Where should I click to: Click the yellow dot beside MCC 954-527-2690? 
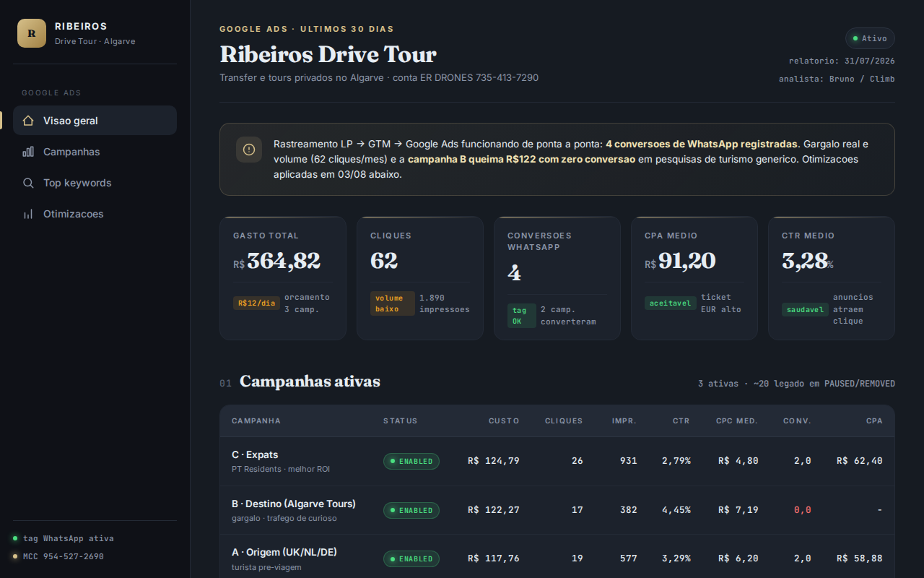pyautogui.click(x=15, y=556)
